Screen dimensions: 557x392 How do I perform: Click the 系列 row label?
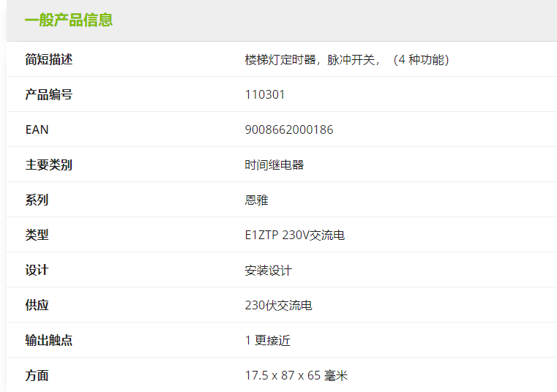[37, 200]
